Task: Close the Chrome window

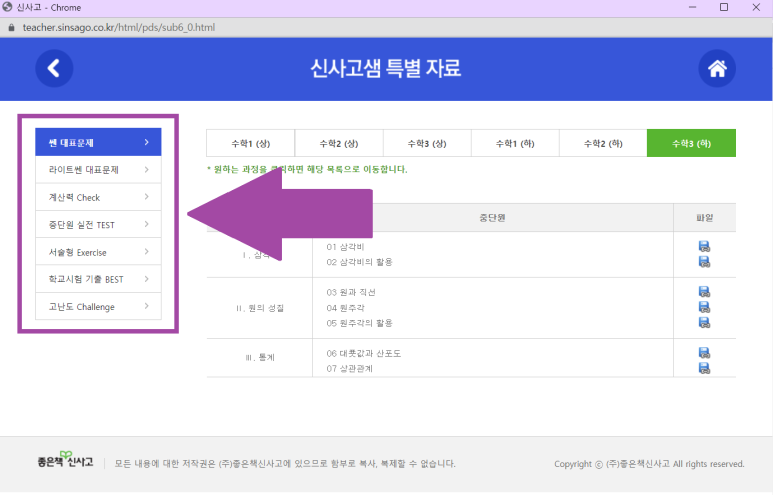Action: (x=756, y=7)
